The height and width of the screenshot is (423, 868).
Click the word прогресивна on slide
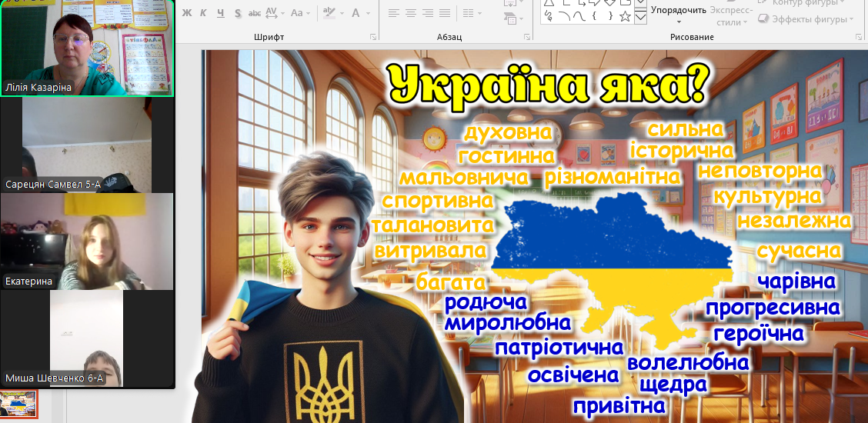tap(773, 308)
